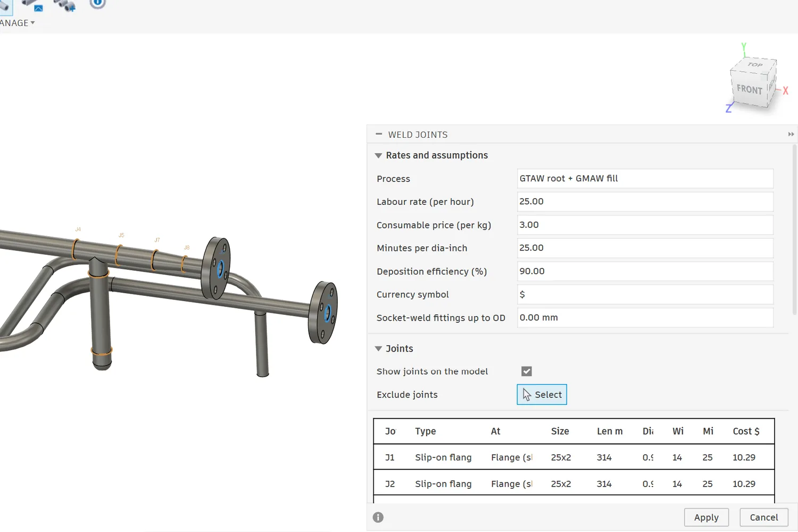Click the pipes with blue plus toolbar icon
Image resolution: width=798 pixels, height=532 pixels.
pos(65,5)
